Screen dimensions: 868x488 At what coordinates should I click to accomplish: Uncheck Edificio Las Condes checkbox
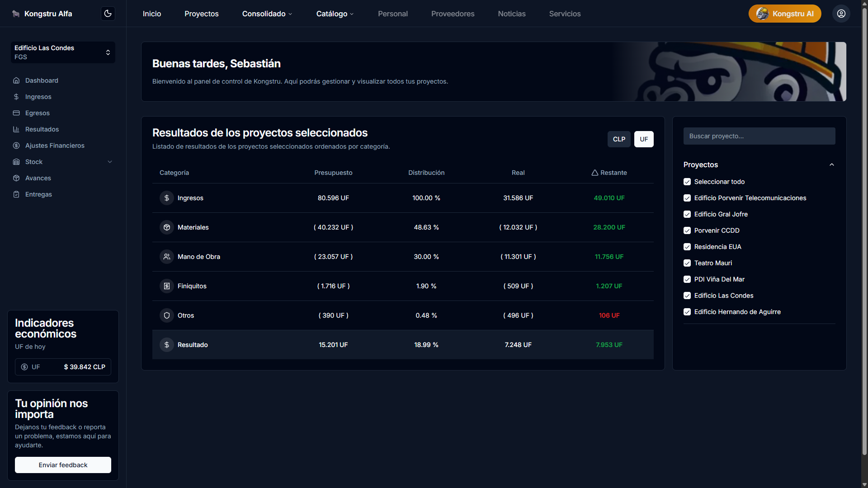[x=687, y=296]
